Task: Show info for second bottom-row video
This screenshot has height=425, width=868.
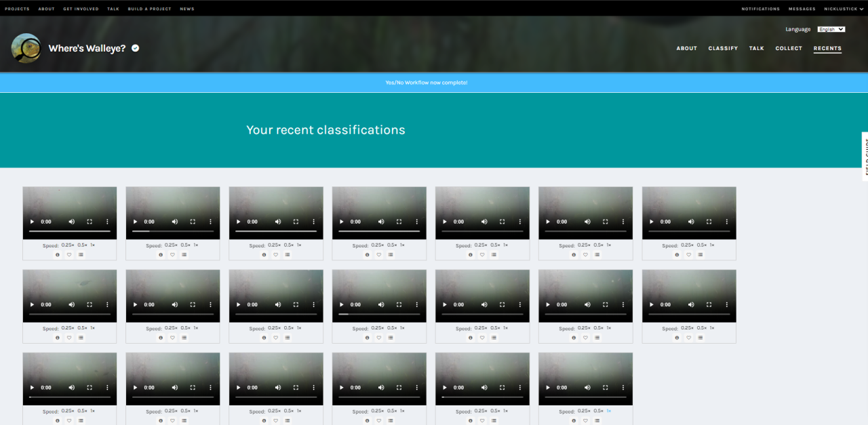Action: (160, 420)
